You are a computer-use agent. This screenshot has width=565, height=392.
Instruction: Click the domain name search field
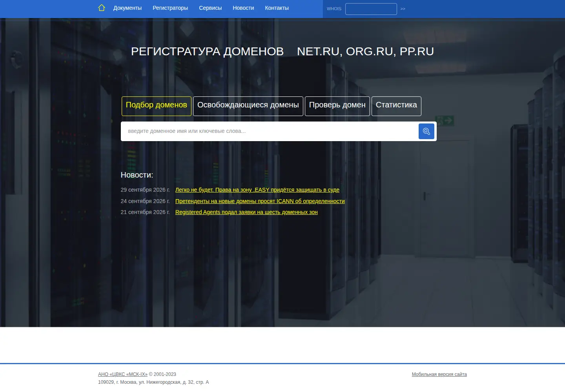click(x=270, y=131)
